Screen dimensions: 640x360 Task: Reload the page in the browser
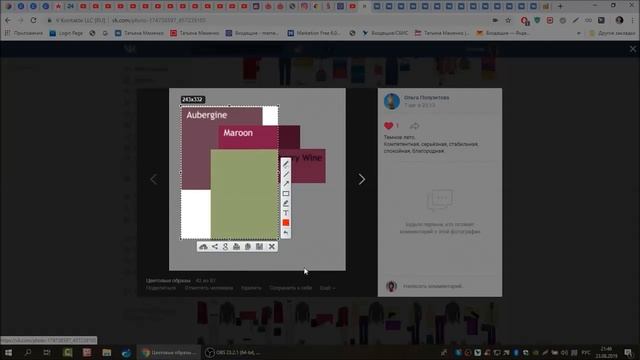33,20
